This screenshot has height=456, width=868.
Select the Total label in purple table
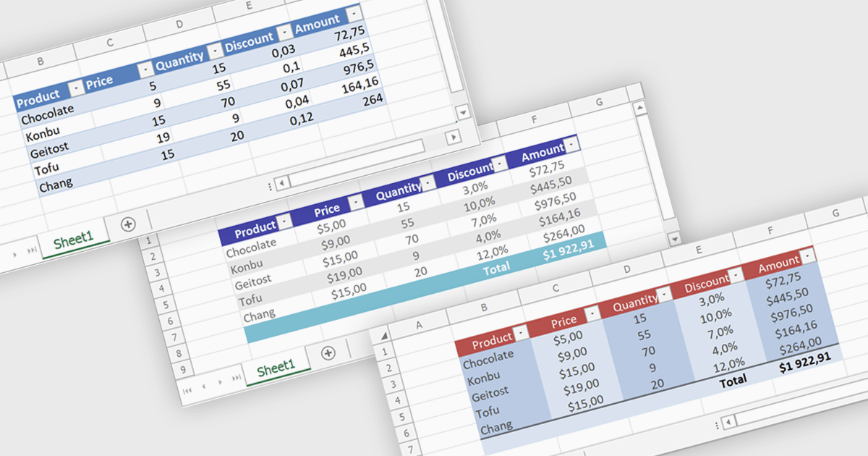click(495, 267)
